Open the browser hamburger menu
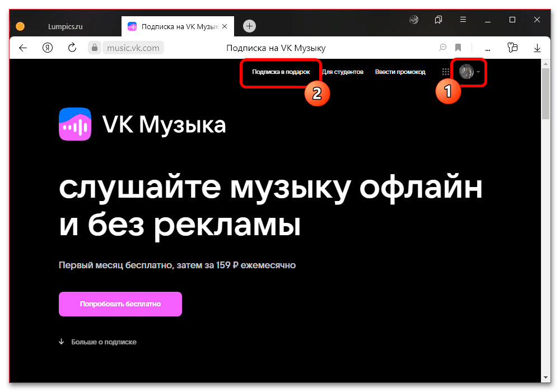The width and height of the screenshot is (560, 392). click(463, 20)
